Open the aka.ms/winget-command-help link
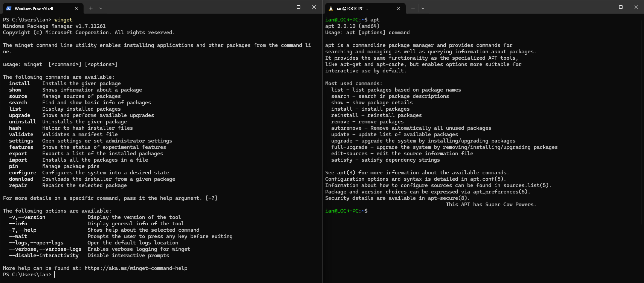Image resolution: width=644 pixels, height=283 pixels. [136, 268]
